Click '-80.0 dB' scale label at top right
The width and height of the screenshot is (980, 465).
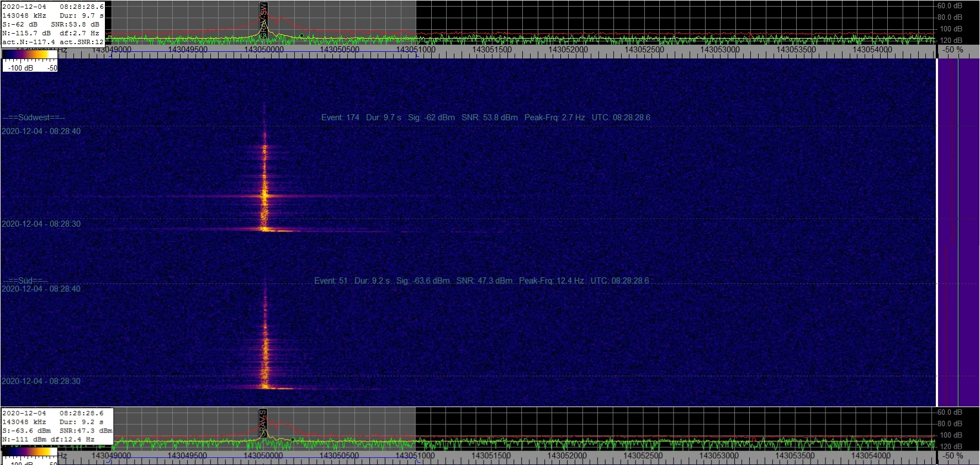950,18
